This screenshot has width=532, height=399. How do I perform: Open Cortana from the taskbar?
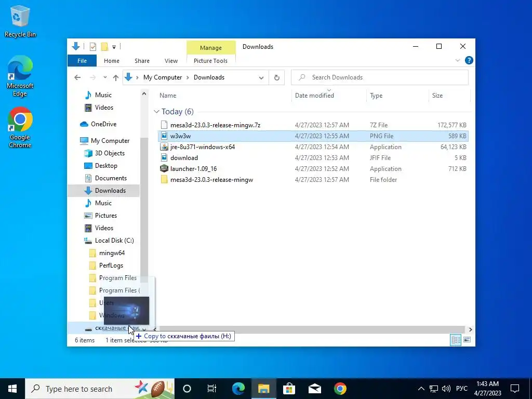coord(187,389)
